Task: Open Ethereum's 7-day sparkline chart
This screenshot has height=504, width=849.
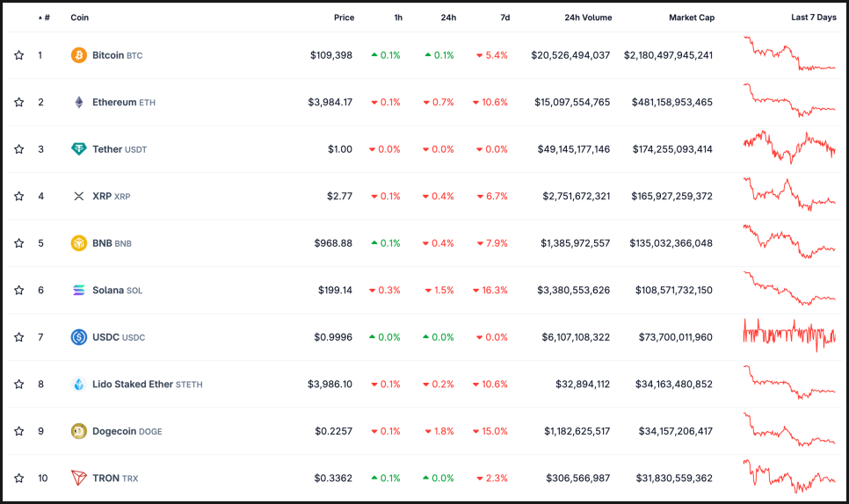Action: [x=789, y=101]
